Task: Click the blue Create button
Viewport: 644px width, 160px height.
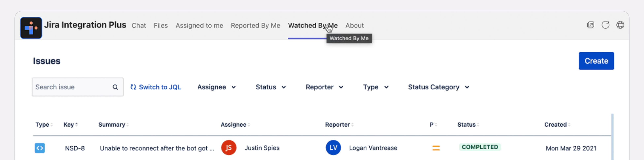Action: [x=596, y=61]
